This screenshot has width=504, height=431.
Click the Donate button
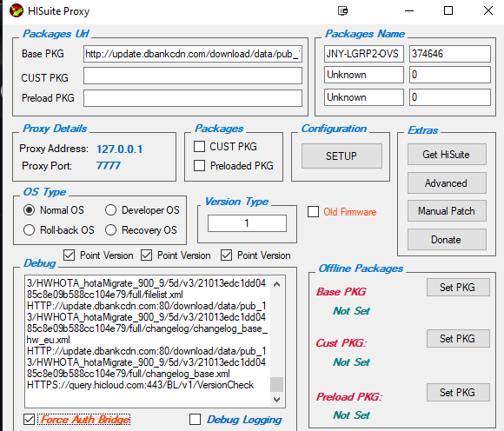pyautogui.click(x=447, y=240)
